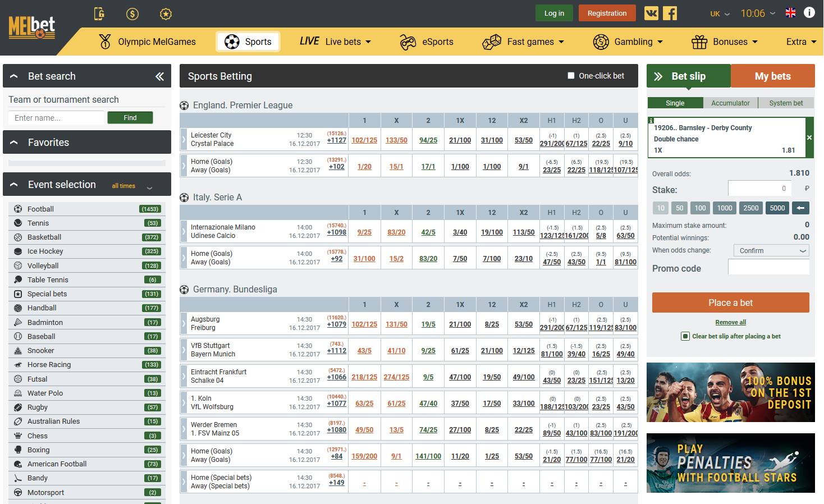
Task: Open Olympic MelGames menu item
Action: point(147,42)
